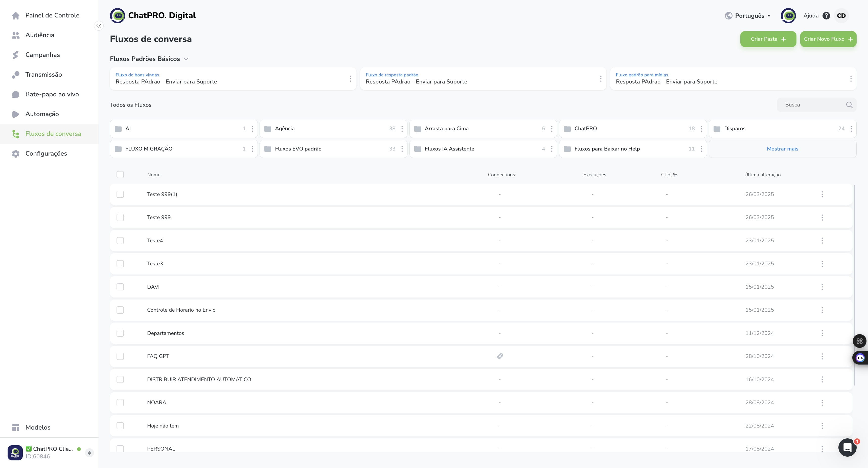This screenshot has height=468, width=868.
Task: Check the FAQ GPT row checkbox
Action: tap(120, 356)
